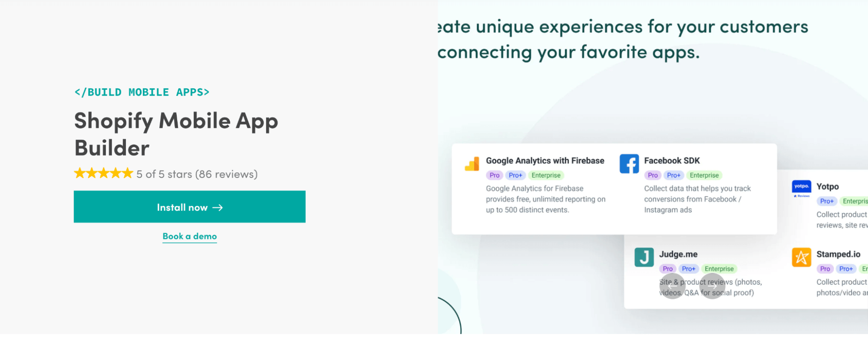Select Enterprise tag under Facebook SDK
This screenshot has height=337, width=868.
pyautogui.click(x=704, y=175)
